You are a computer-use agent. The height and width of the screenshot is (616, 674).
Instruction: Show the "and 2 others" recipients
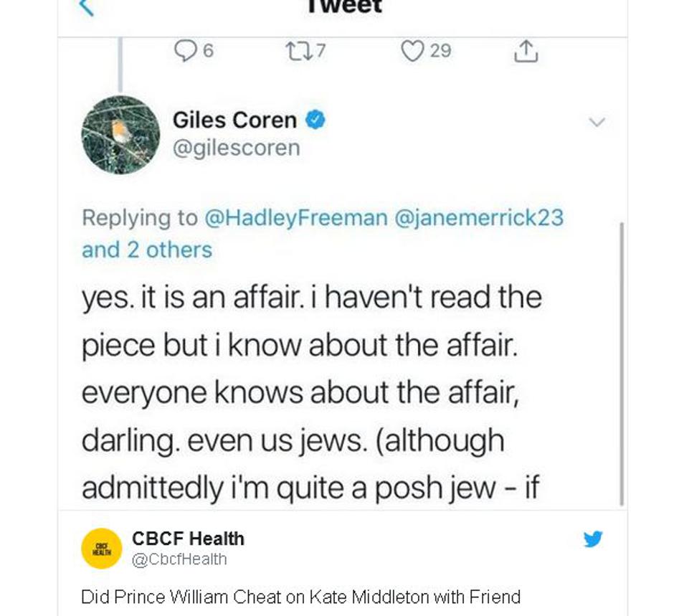[x=147, y=250]
